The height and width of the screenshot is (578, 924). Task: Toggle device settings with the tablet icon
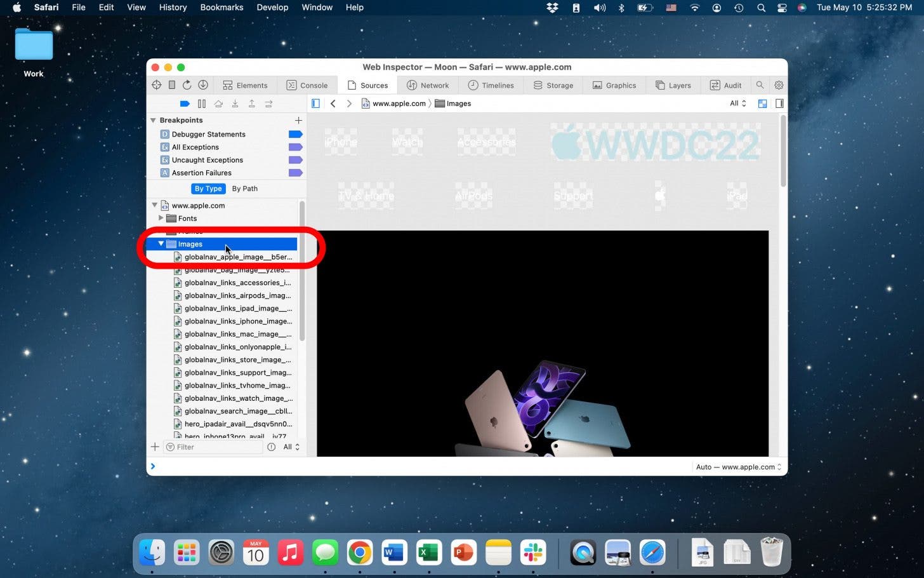pos(172,85)
